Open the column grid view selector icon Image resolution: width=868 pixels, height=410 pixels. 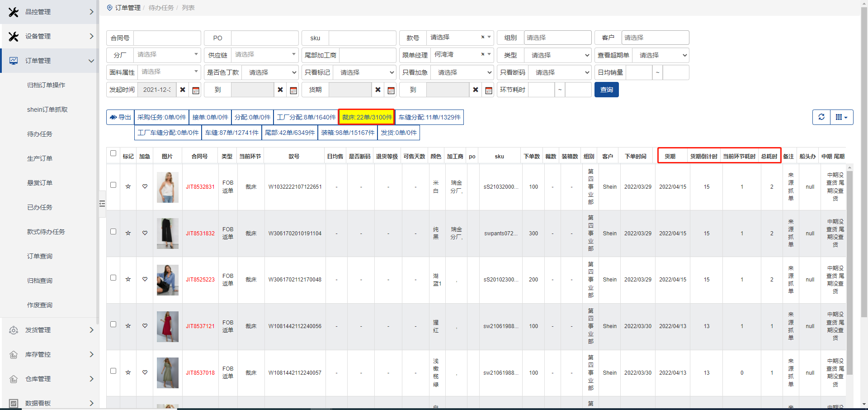click(x=841, y=117)
